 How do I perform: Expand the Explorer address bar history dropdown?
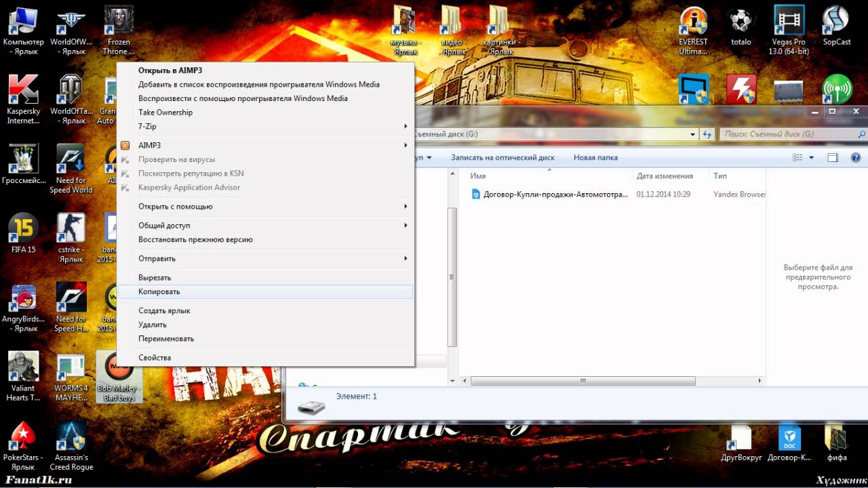click(692, 134)
